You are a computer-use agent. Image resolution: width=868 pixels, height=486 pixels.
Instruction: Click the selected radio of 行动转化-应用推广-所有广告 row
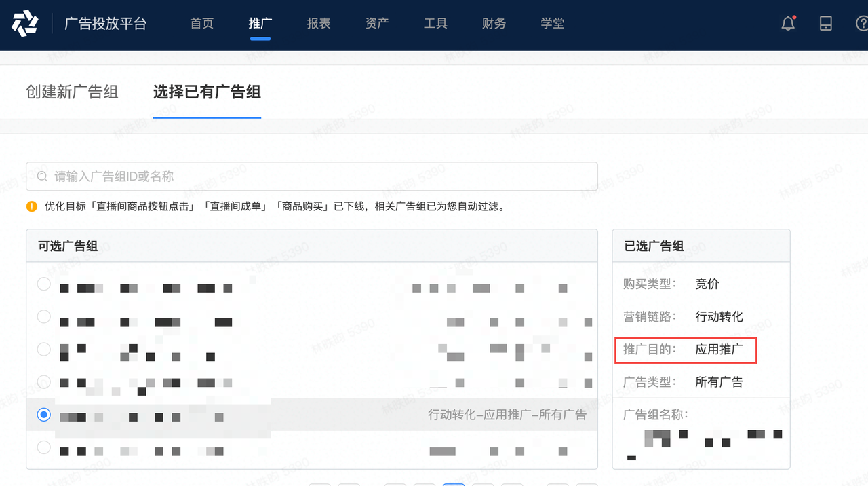43,415
